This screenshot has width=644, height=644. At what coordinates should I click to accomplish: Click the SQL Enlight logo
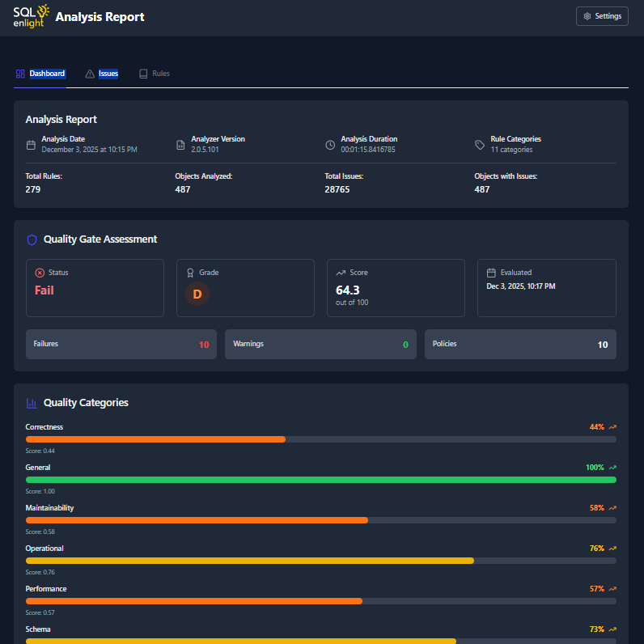click(x=32, y=16)
